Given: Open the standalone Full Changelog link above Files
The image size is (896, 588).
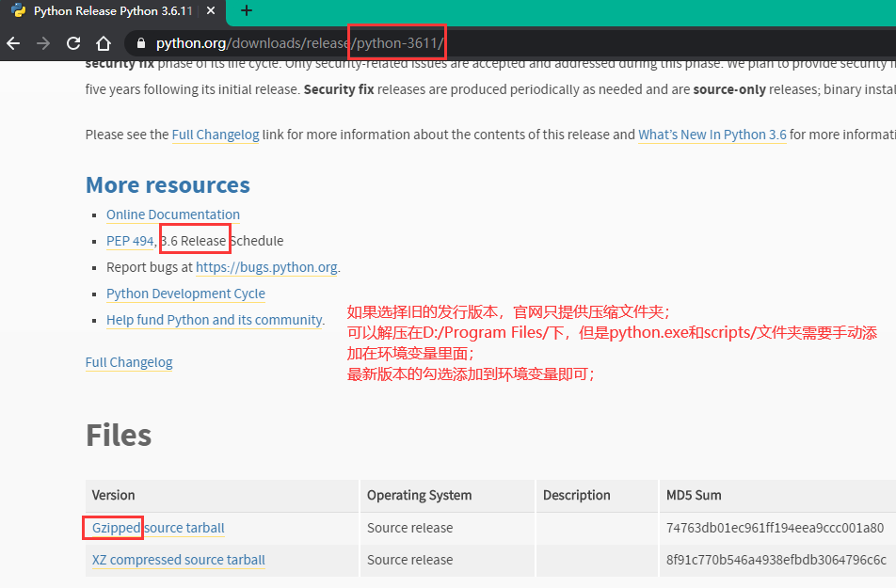Looking at the screenshot, I should pyautogui.click(x=129, y=363).
